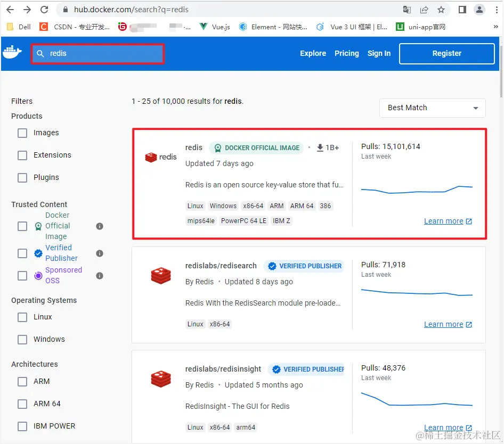
Task: Click the search magnifier icon
Action: (x=40, y=53)
